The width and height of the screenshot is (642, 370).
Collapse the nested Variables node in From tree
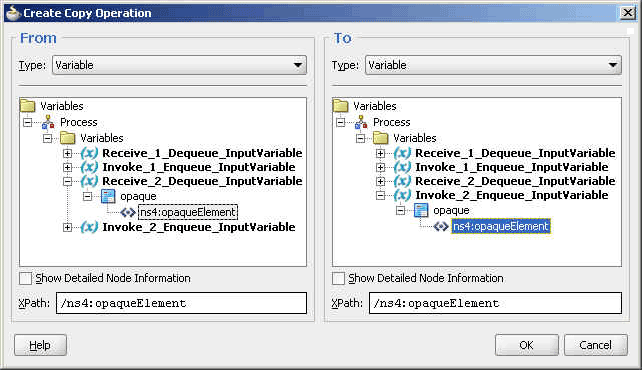point(47,138)
